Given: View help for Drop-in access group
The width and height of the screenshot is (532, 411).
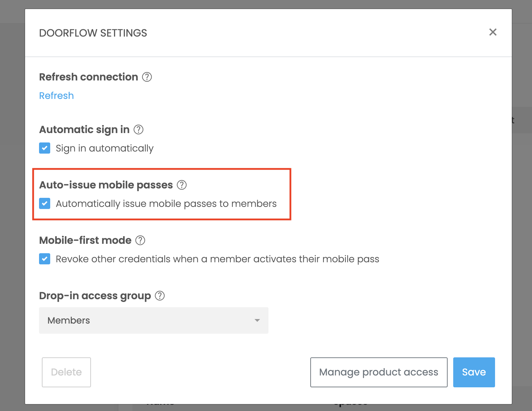Looking at the screenshot, I should [x=160, y=296].
